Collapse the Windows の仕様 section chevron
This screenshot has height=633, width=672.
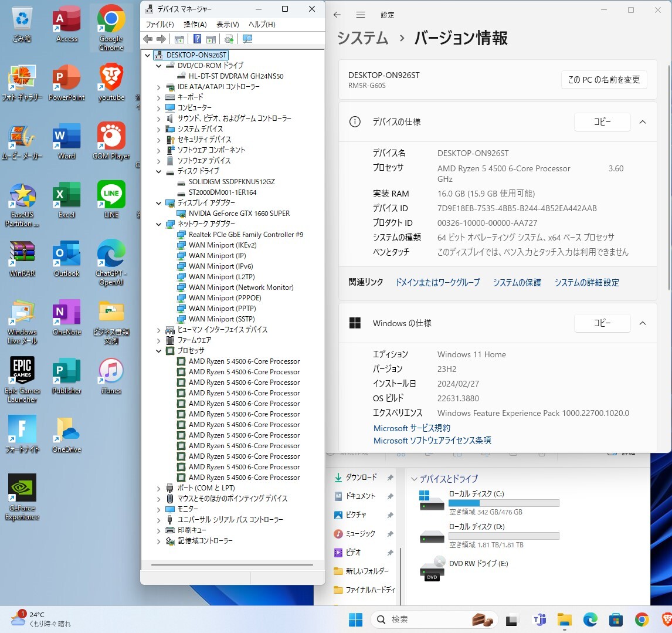[x=643, y=323]
